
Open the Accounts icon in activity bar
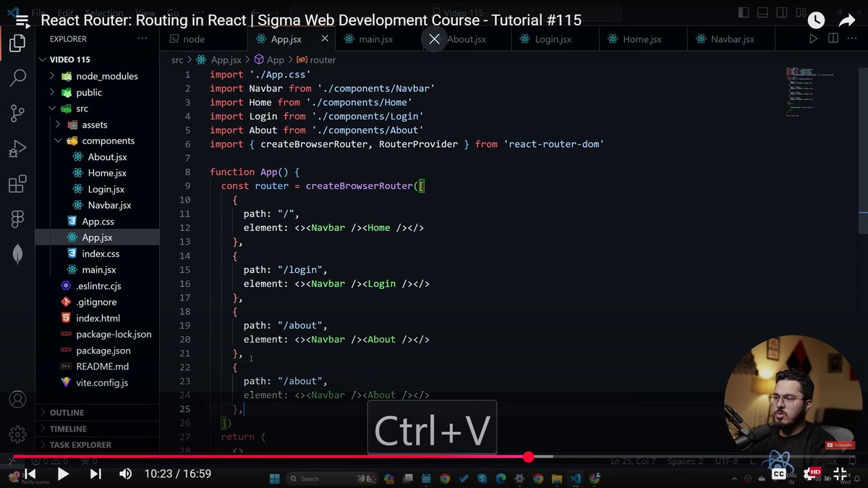click(x=17, y=399)
